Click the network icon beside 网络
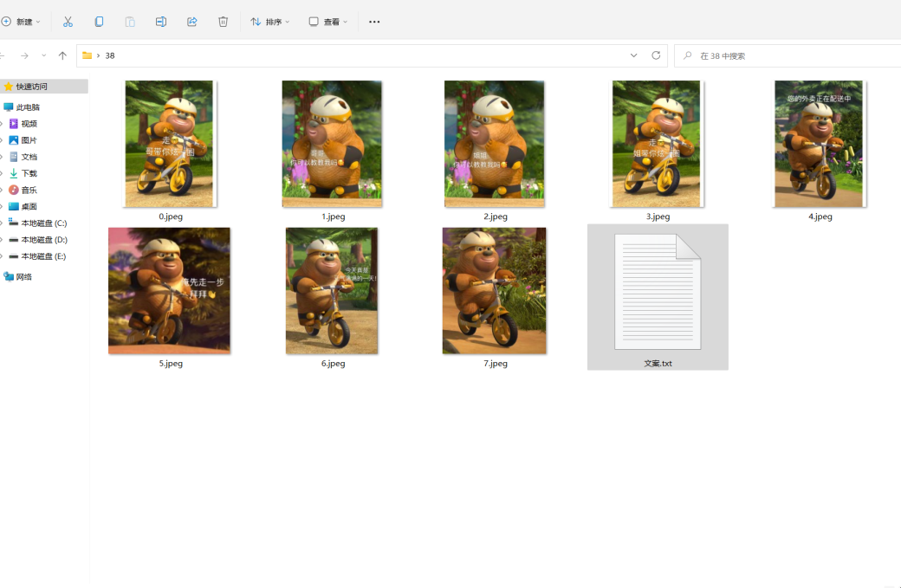Image resolution: width=901 pixels, height=588 pixels. tap(9, 277)
